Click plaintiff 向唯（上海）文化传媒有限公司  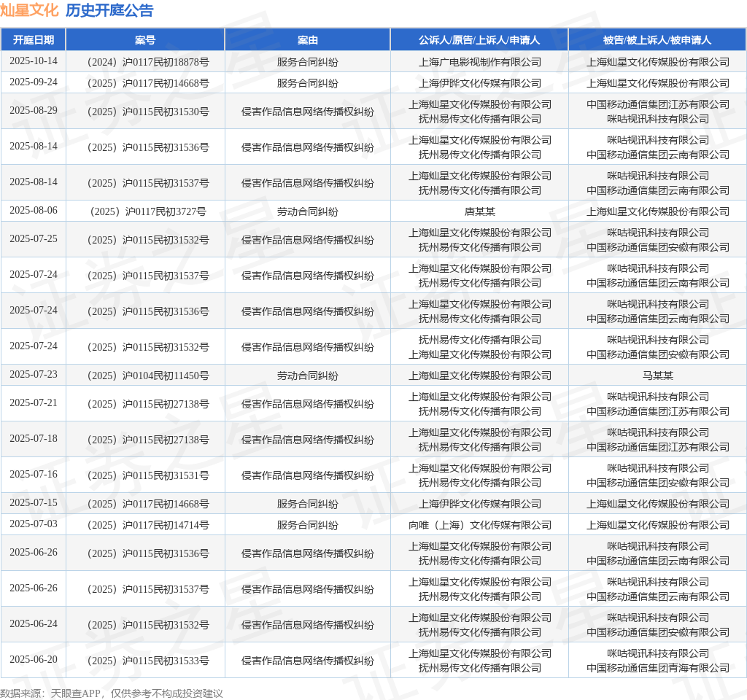[x=480, y=525]
